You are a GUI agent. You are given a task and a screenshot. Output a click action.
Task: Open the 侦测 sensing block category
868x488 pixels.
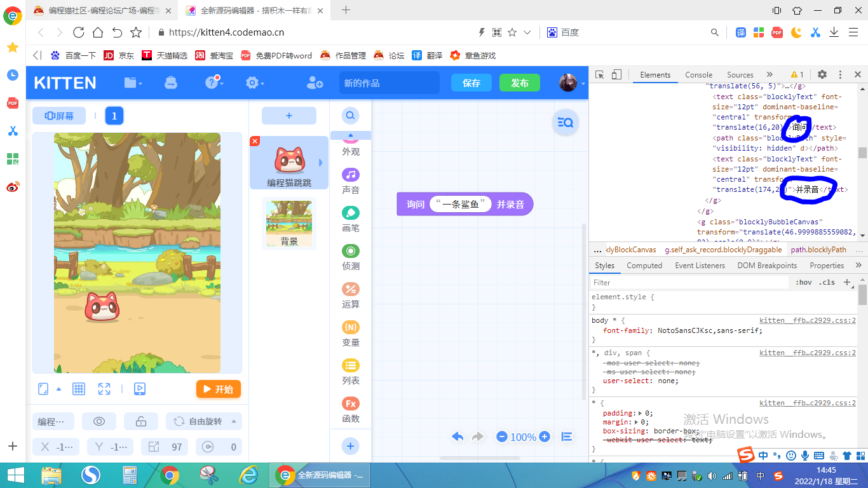351,257
